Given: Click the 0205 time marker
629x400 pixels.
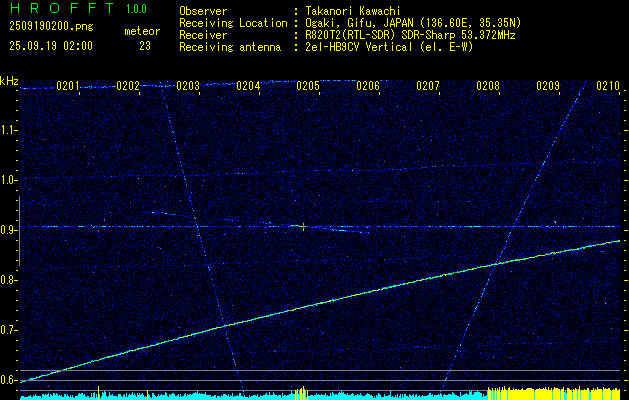Looking at the screenshot, I should pos(308,86).
